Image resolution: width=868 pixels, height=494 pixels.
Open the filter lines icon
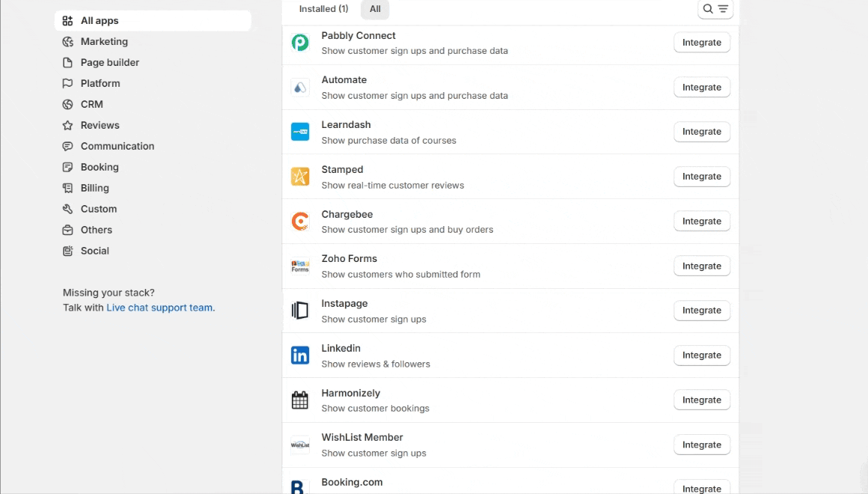tap(723, 9)
